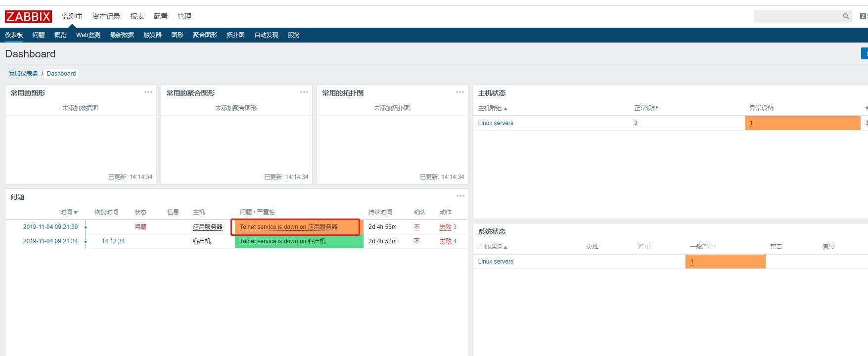
Task: Open the 最新数据 tab
Action: click(122, 35)
